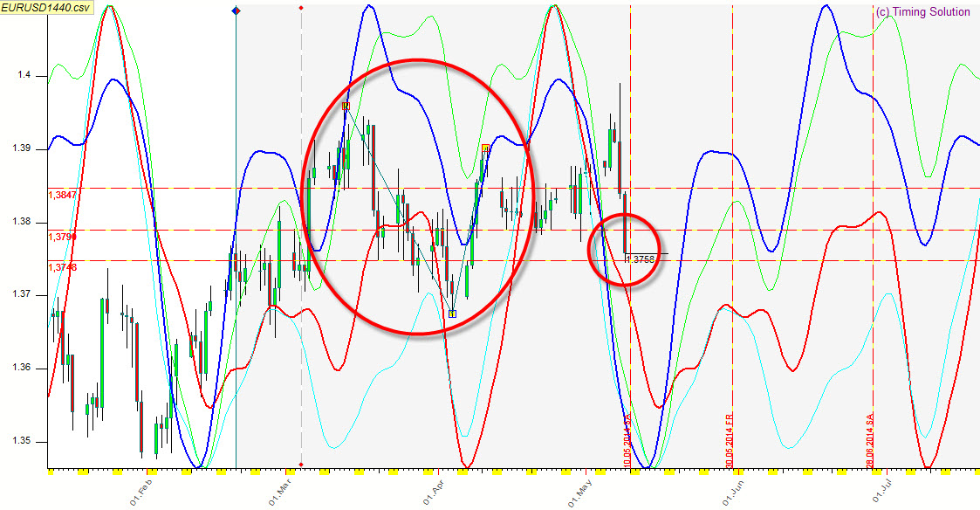The height and width of the screenshot is (510, 980).
Task: Select the square pivot marker at the mid-April high
Action: pyautogui.click(x=485, y=148)
